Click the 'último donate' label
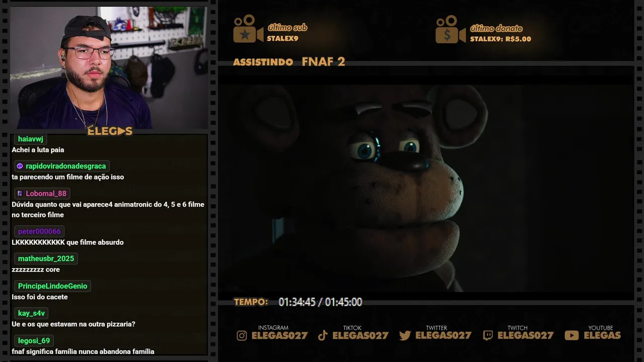Screen dimensions: 644x362 pos(496,28)
